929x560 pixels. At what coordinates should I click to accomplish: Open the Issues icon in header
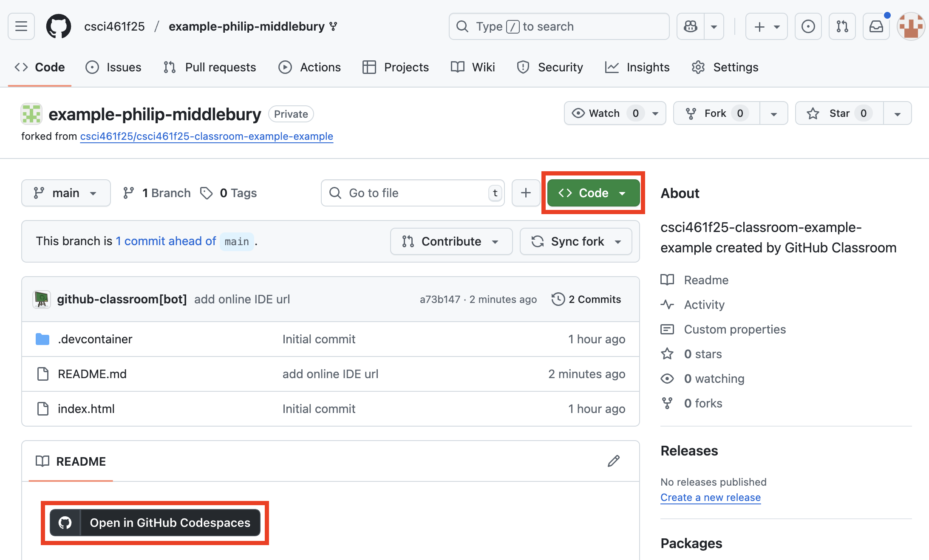(x=808, y=26)
